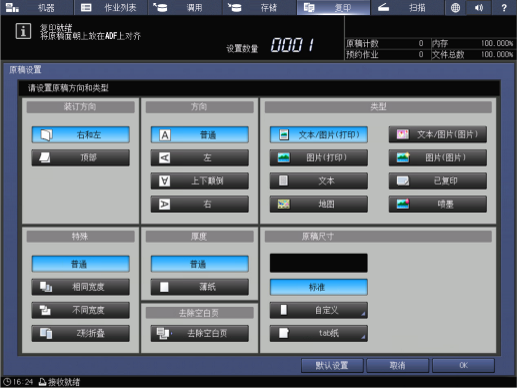
Task: Select 喷墨 inkjet original type
Action: pos(438,204)
